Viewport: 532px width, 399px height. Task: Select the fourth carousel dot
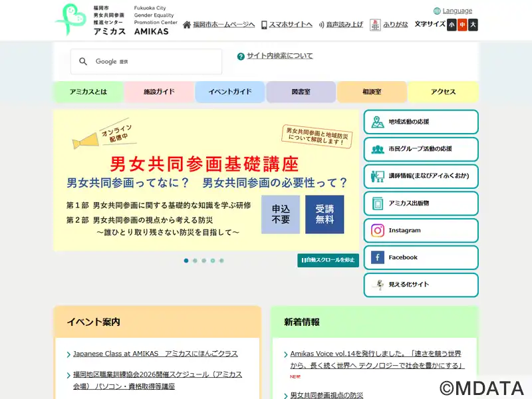tap(212, 261)
